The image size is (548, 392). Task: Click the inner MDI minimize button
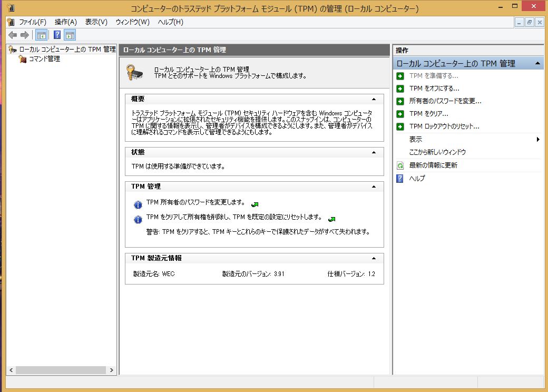pos(519,22)
